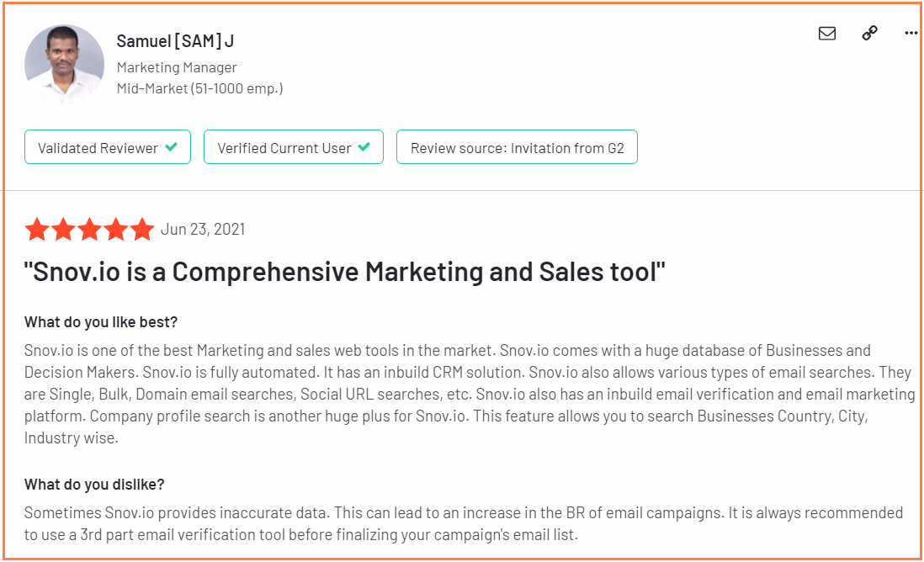924x562 pixels.
Task: Click the Validated Reviewer badge
Action: tap(108, 147)
